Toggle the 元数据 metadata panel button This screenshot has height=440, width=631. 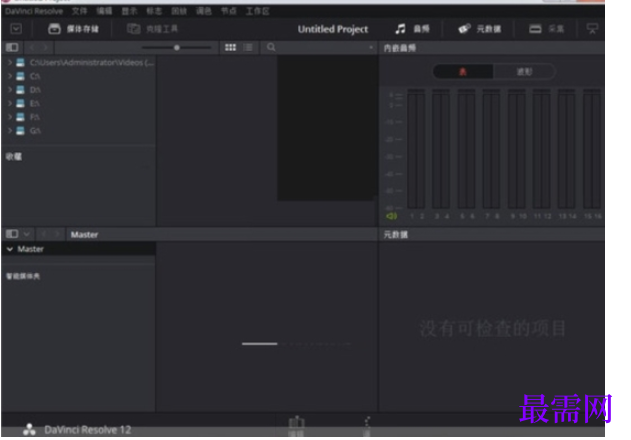coord(479,29)
